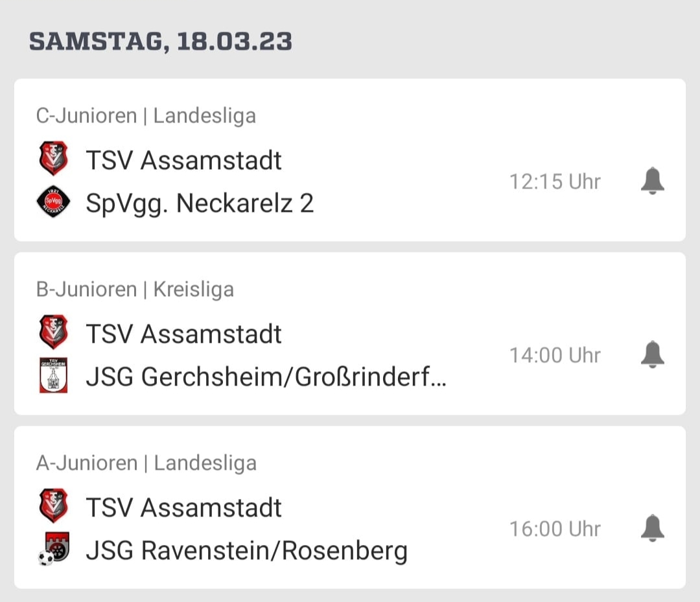This screenshot has width=700, height=602.
Task: Click the A-Junioren | Landesliga label
Action: coord(146,463)
